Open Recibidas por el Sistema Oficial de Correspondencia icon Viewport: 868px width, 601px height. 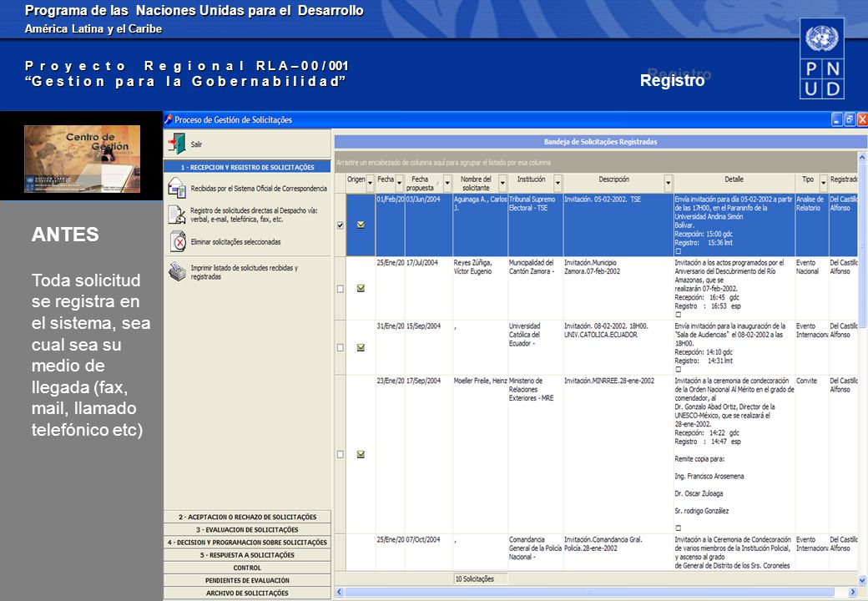[177, 188]
